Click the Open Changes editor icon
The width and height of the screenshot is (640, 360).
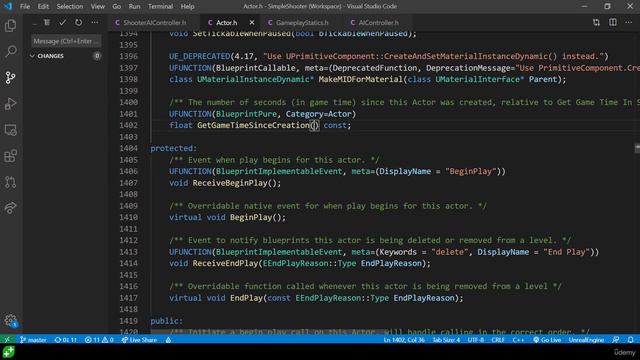(x=596, y=23)
